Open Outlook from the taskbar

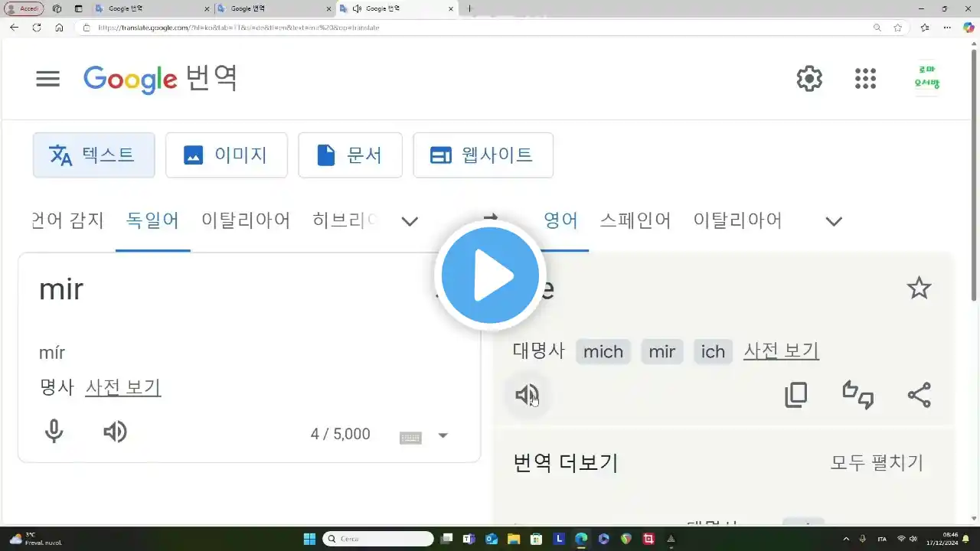click(492, 539)
